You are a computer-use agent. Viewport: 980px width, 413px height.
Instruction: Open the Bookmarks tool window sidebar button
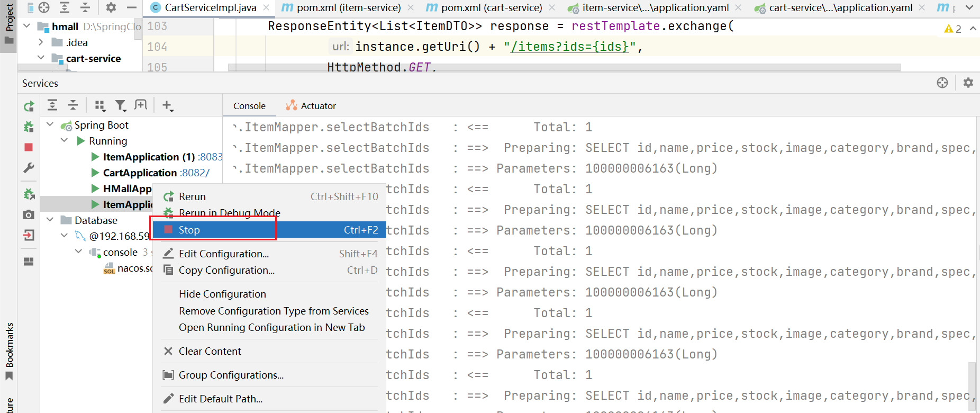8,351
